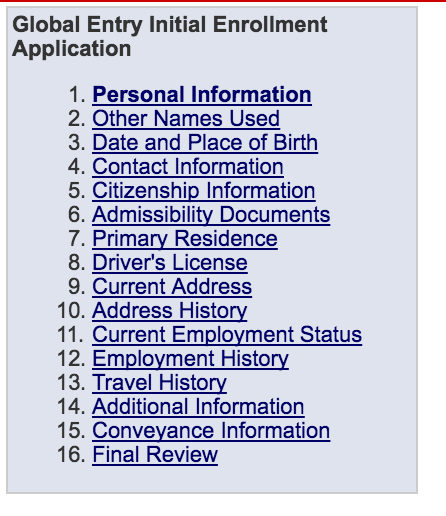Viewport: 446px width, 516px height.
Task: Open Admissibility Documents section
Action: (x=211, y=215)
